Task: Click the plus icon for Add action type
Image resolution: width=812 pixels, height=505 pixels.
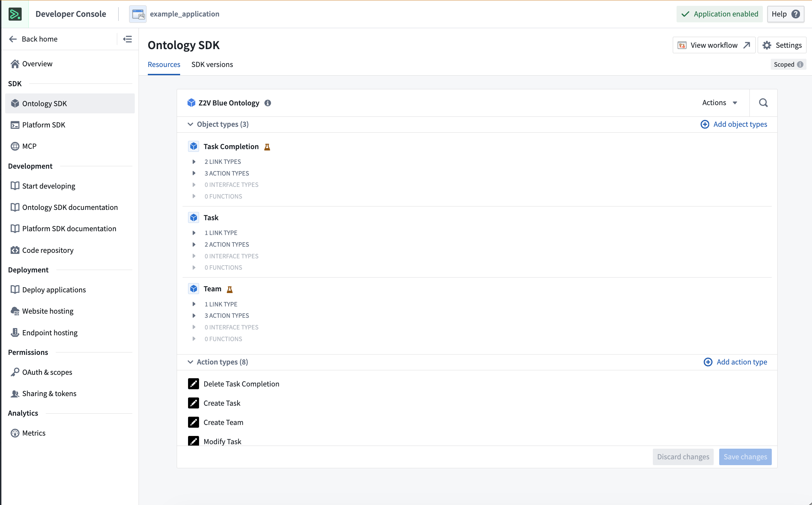Action: click(x=708, y=362)
